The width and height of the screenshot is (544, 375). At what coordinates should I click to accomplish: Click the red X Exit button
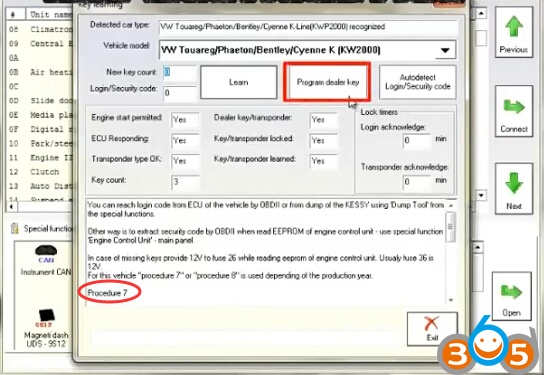(432, 329)
